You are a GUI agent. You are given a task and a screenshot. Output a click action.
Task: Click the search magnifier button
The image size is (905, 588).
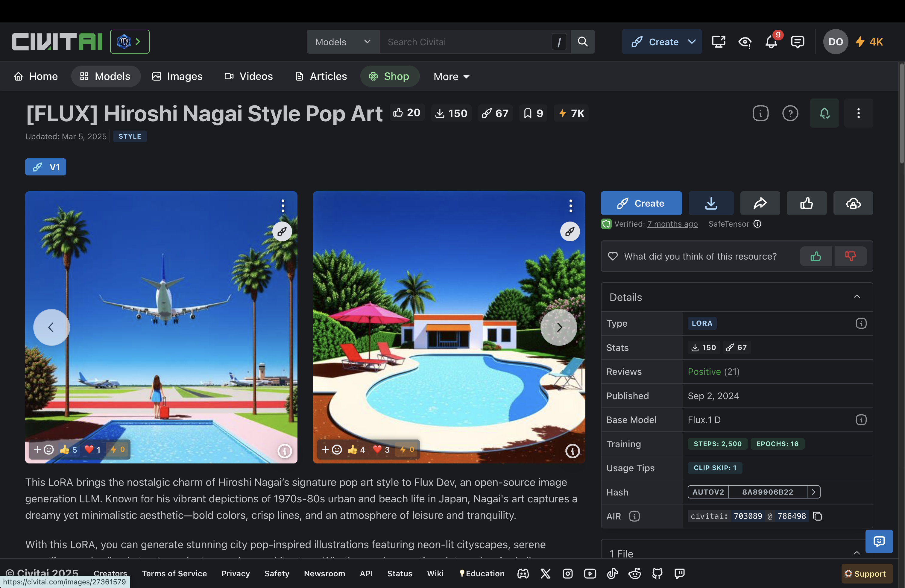(x=583, y=42)
